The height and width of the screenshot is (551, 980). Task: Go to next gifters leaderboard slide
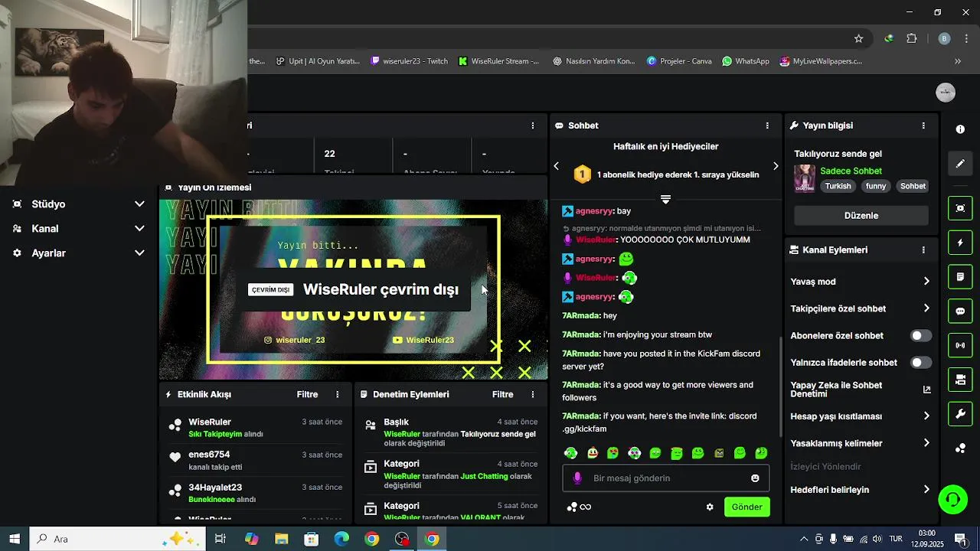pyautogui.click(x=776, y=166)
